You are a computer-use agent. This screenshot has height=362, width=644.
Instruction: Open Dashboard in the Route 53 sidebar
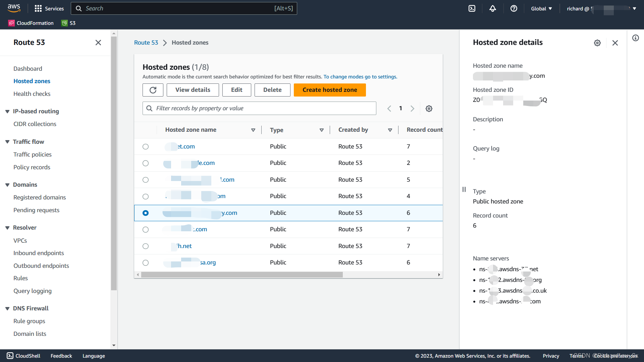click(28, 69)
